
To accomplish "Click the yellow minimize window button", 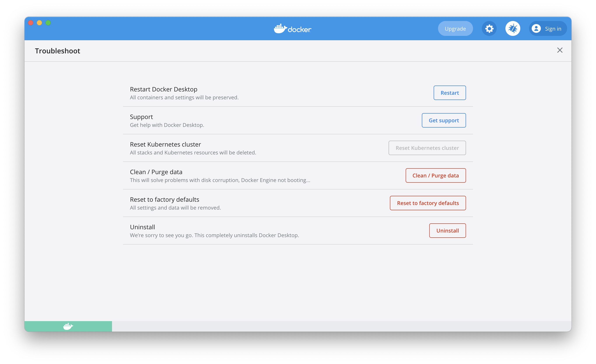I will tap(39, 23).
